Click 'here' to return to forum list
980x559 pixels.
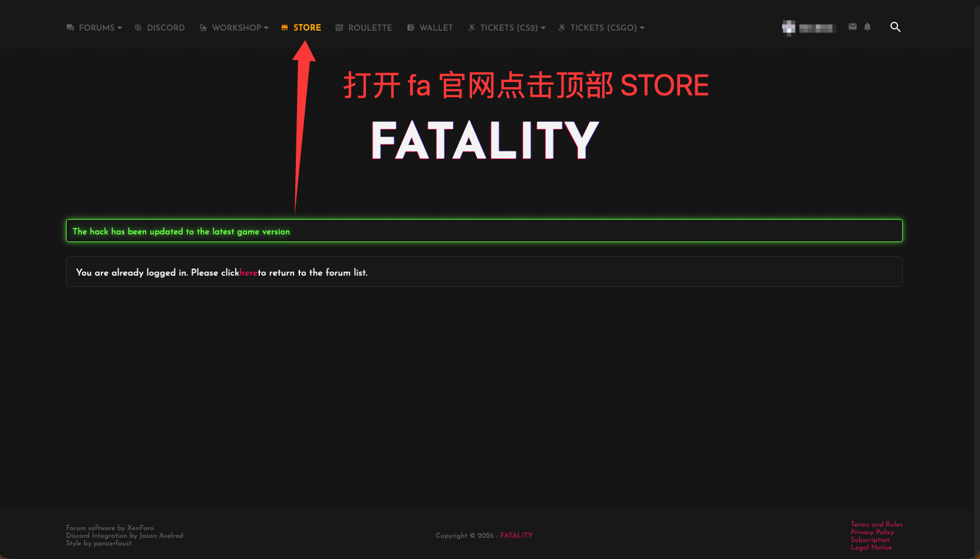248,273
